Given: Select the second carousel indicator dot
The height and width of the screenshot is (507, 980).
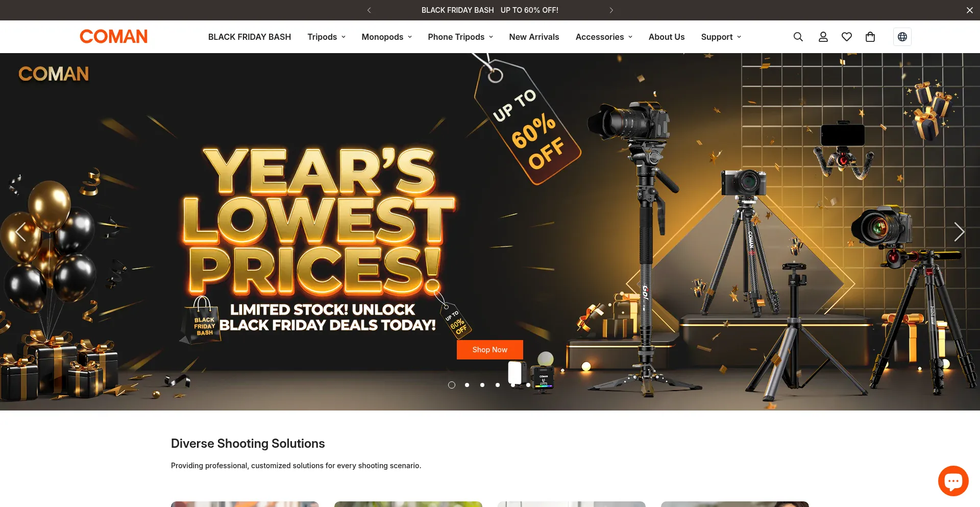Looking at the screenshot, I should pos(467,385).
